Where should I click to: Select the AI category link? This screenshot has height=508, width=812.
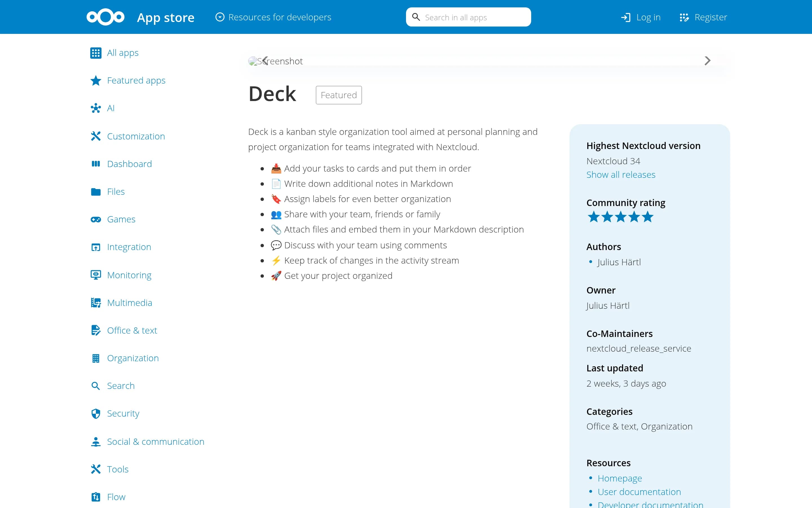111,108
